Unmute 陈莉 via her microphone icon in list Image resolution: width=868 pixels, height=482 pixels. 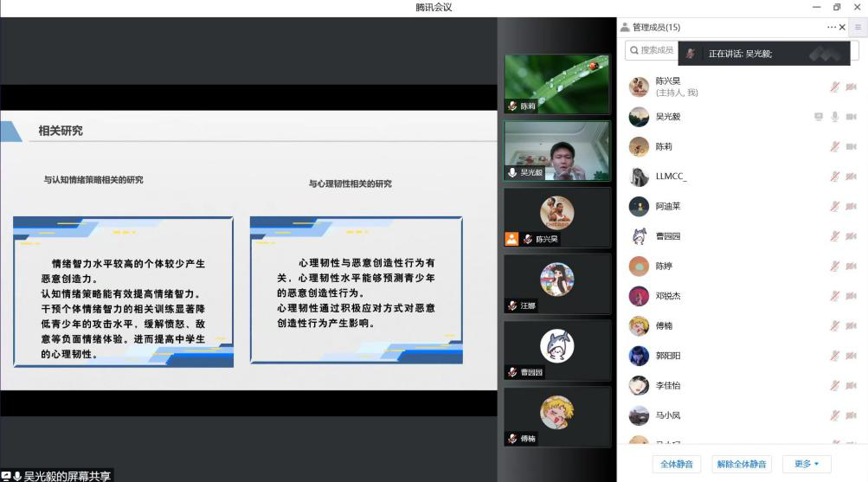click(835, 147)
